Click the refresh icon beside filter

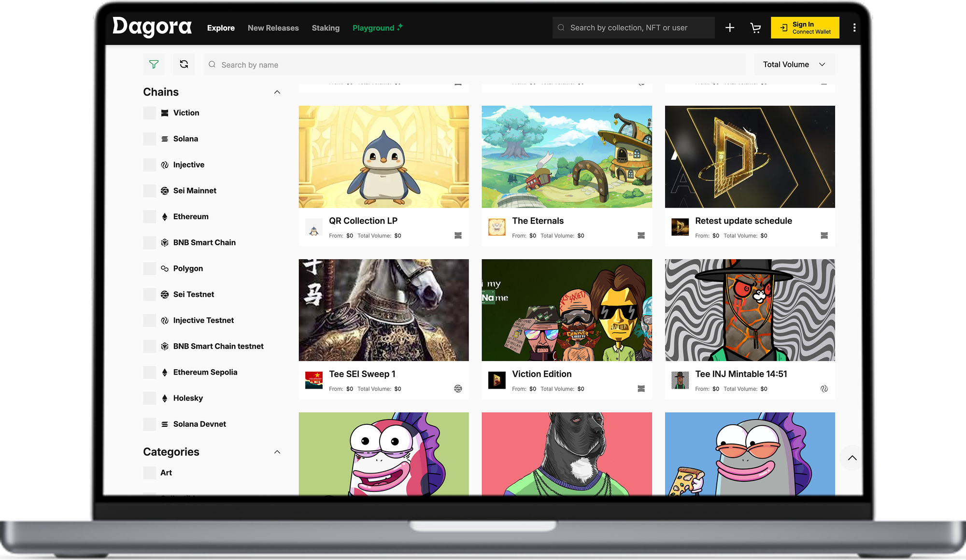[x=184, y=64]
